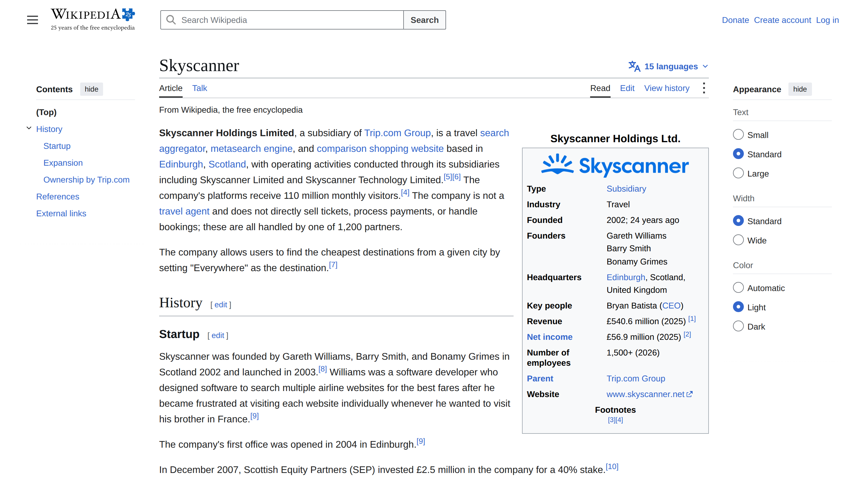868x482 pixels.
Task: Click citation [10] after SEP investment
Action: (612, 467)
